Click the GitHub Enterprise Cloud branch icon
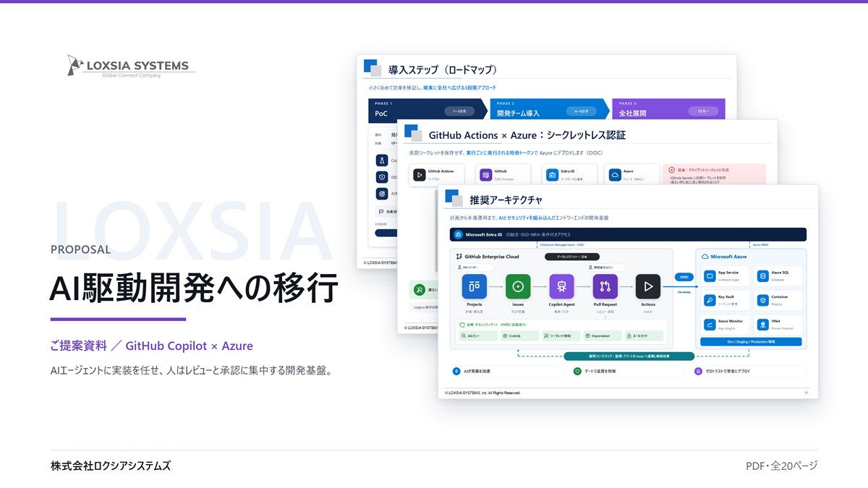The width and height of the screenshot is (868, 488). pos(459,257)
